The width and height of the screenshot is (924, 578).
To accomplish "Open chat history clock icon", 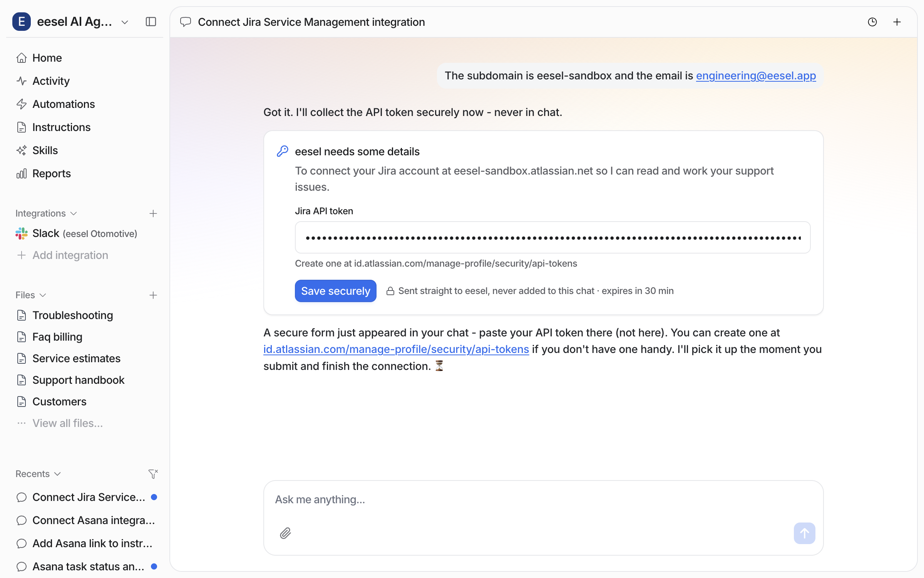I will coord(872,22).
